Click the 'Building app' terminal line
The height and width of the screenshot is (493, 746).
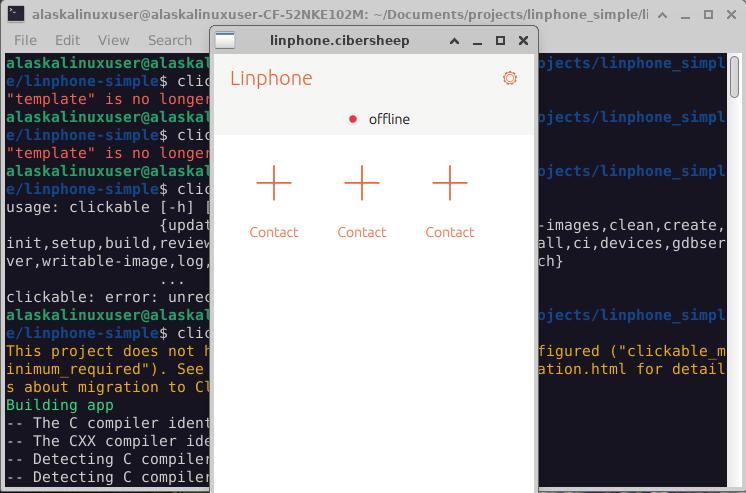coord(60,405)
